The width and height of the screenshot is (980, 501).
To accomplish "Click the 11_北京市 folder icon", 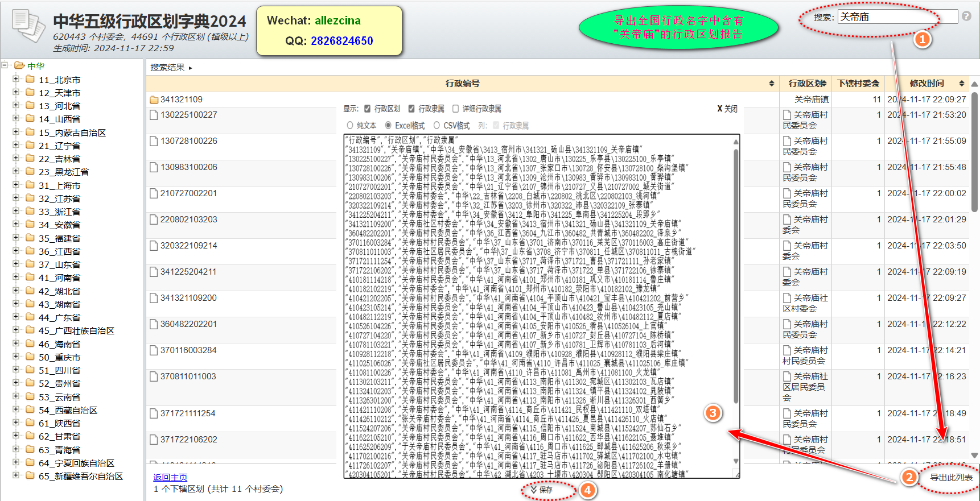I will pos(30,79).
